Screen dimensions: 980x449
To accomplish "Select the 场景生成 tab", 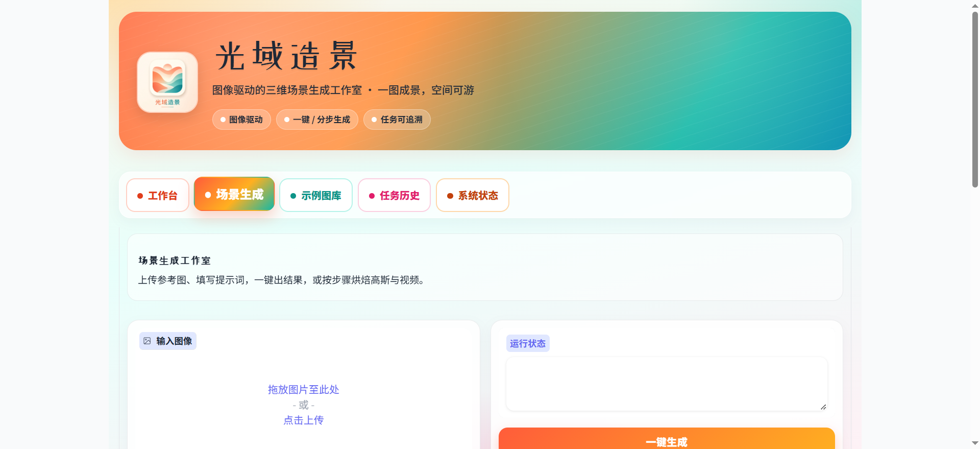I will coord(234,194).
